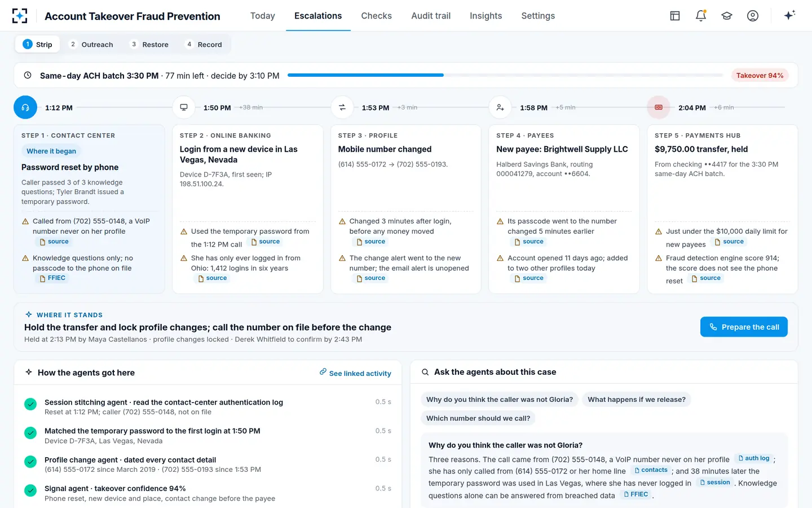Image resolution: width=812 pixels, height=508 pixels.
Task: Open the contacts citation in the answer
Action: (x=651, y=470)
